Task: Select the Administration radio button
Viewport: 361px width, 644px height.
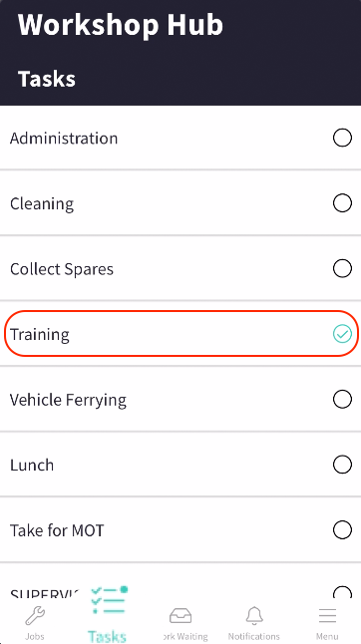Action: click(342, 138)
